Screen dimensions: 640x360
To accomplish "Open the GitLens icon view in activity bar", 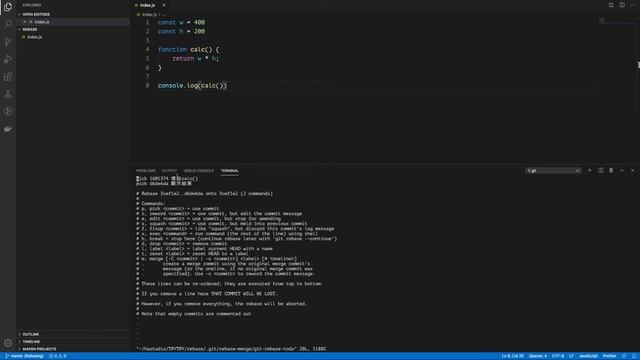I will [x=8, y=111].
